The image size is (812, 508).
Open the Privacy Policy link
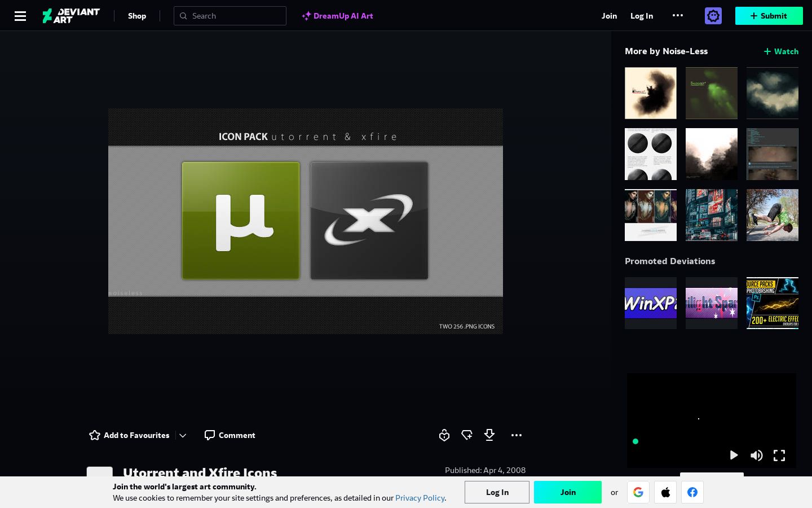(420, 498)
